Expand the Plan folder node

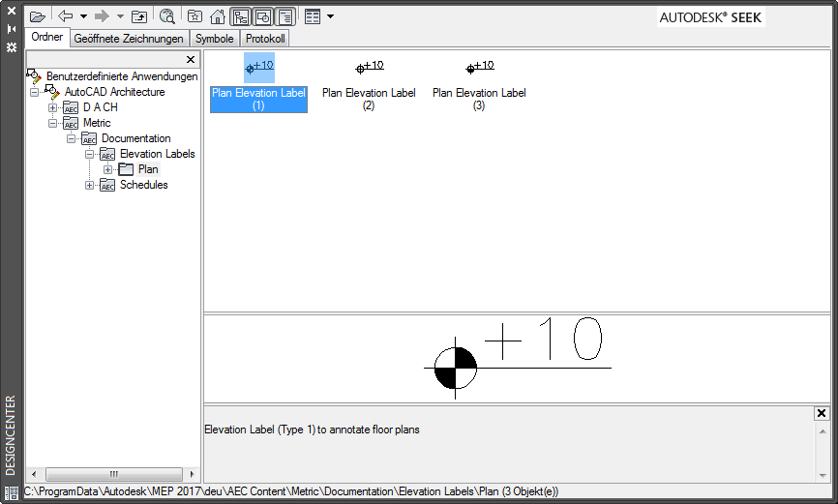point(108,169)
